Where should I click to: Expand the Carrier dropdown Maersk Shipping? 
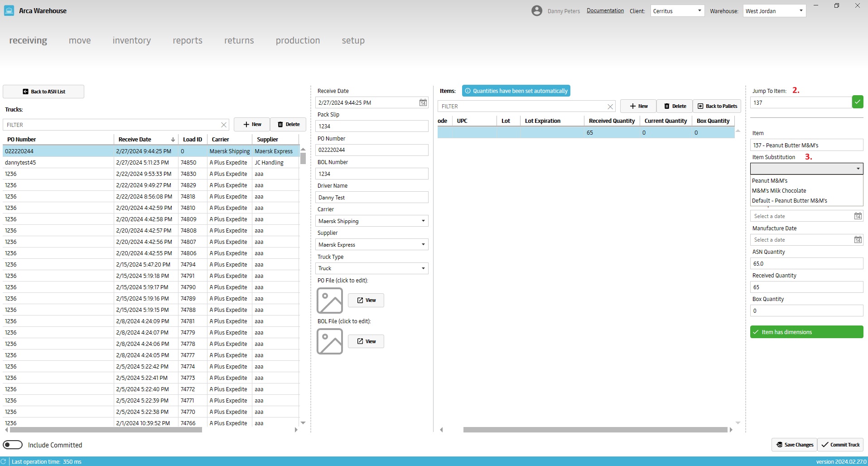tap(371, 221)
